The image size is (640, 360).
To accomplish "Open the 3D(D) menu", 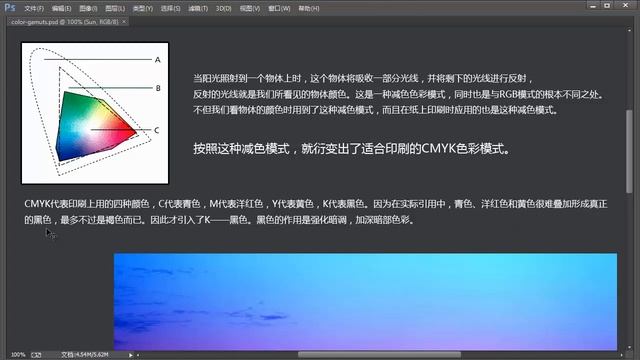I will click(223, 8).
